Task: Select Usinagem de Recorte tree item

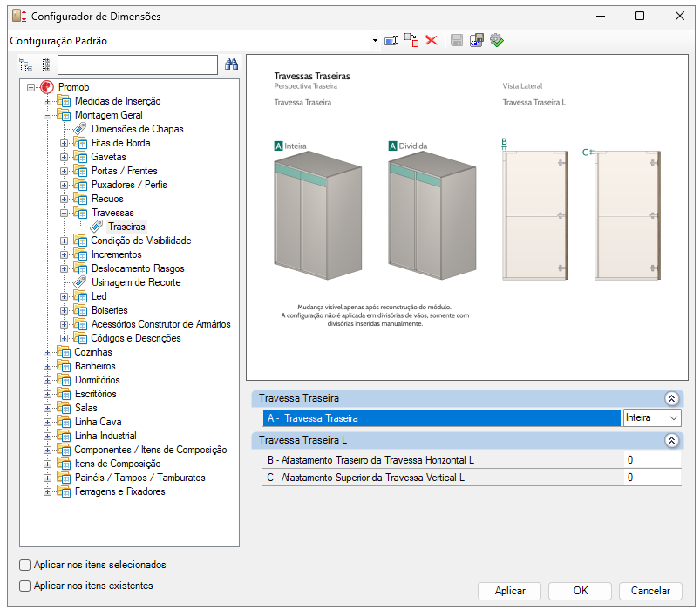Action: (136, 282)
